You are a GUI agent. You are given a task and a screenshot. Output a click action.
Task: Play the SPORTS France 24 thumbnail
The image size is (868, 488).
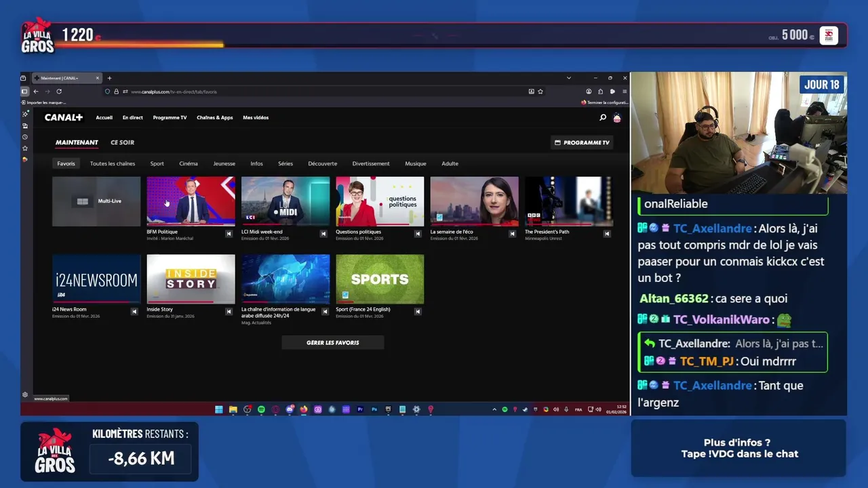click(x=380, y=279)
